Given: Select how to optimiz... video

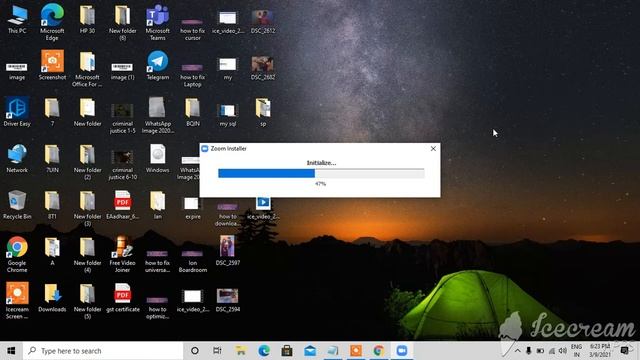Looking at the screenshot, I should click(158, 308).
